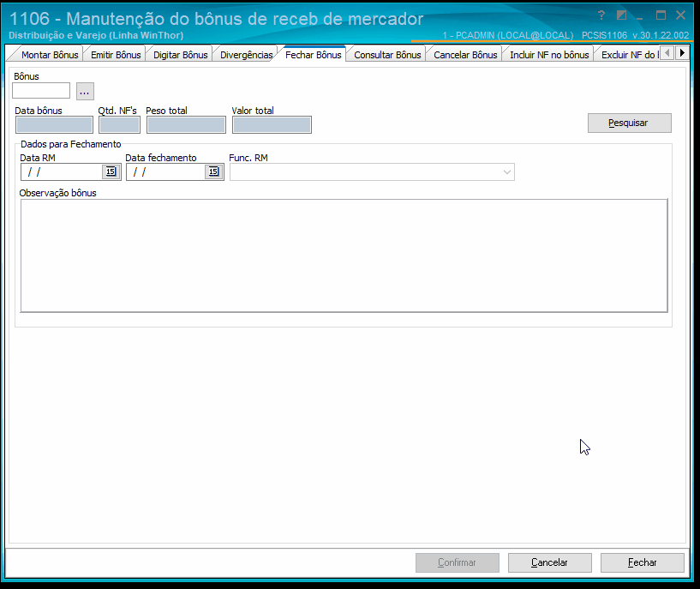Click the Cancelar button
700x589 pixels.
(x=549, y=562)
